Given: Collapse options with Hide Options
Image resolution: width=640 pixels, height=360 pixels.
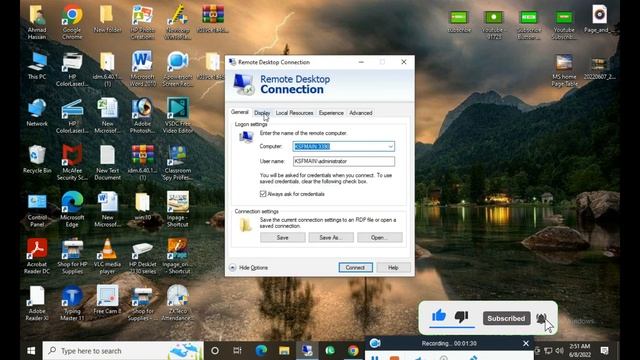Looking at the screenshot, I should 249,268.
